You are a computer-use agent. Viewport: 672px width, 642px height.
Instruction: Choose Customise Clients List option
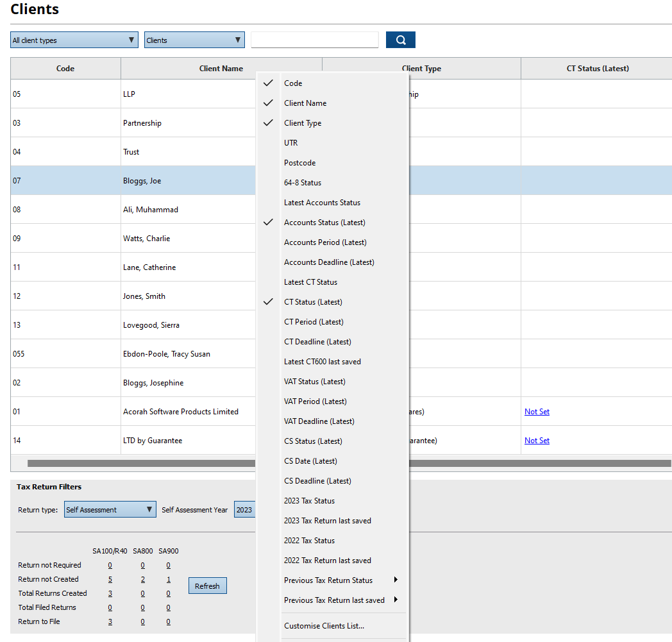tap(324, 626)
